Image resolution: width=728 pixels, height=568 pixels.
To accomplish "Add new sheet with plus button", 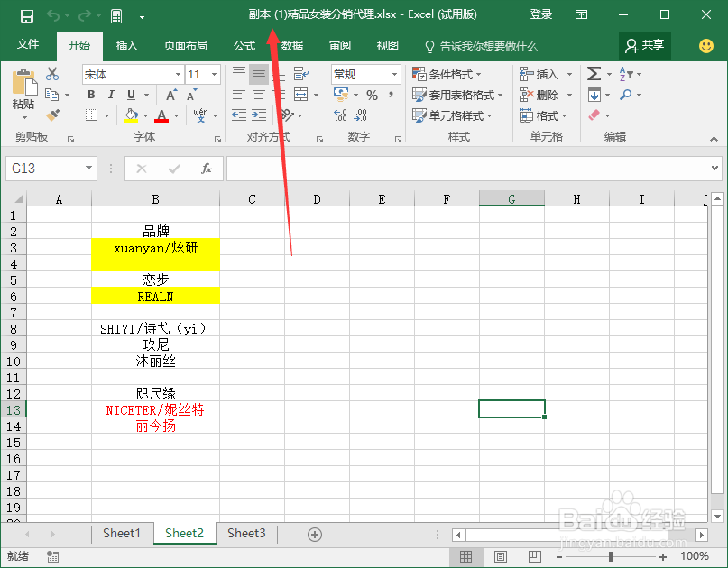I will coord(315,535).
